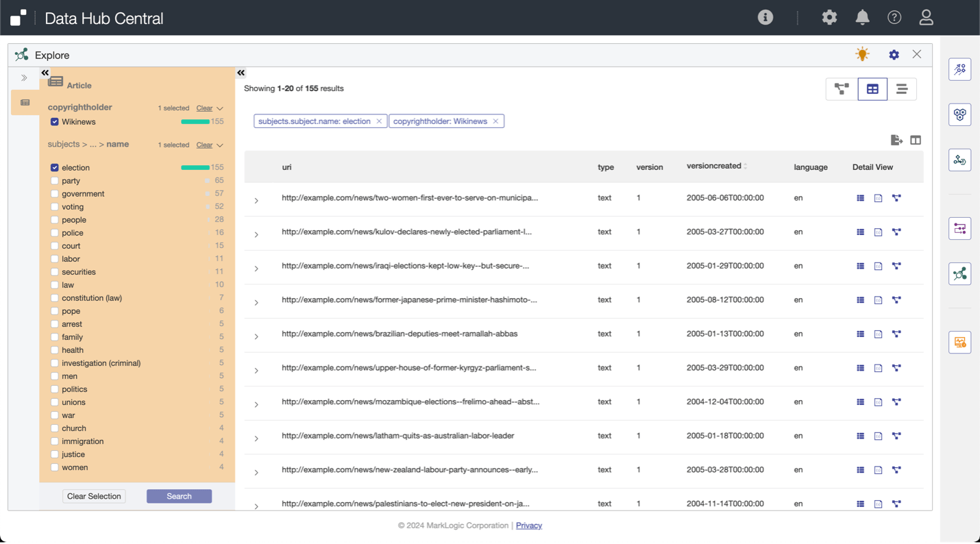
Task: Remove the copyrightholder: Wikinews filter tag
Action: point(495,121)
